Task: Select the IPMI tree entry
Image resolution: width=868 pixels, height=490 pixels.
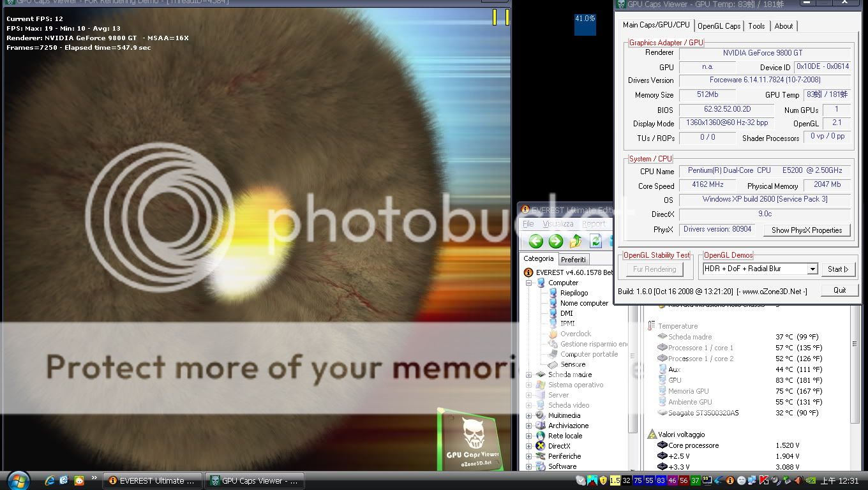Action: point(567,323)
